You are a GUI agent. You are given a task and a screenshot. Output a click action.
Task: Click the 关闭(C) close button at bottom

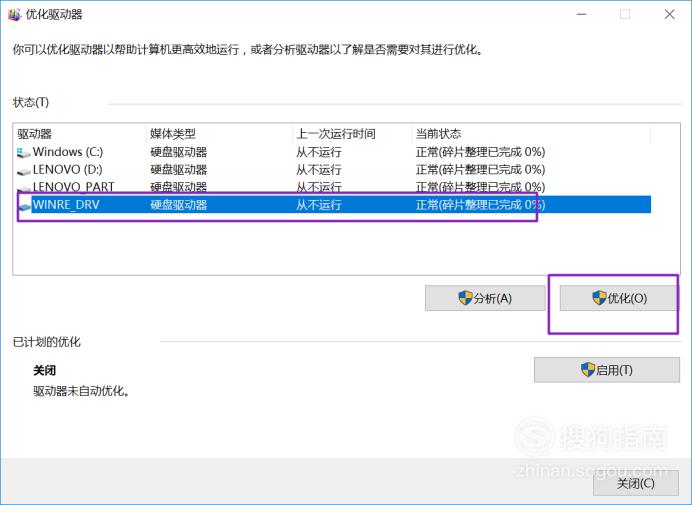pyautogui.click(x=636, y=483)
